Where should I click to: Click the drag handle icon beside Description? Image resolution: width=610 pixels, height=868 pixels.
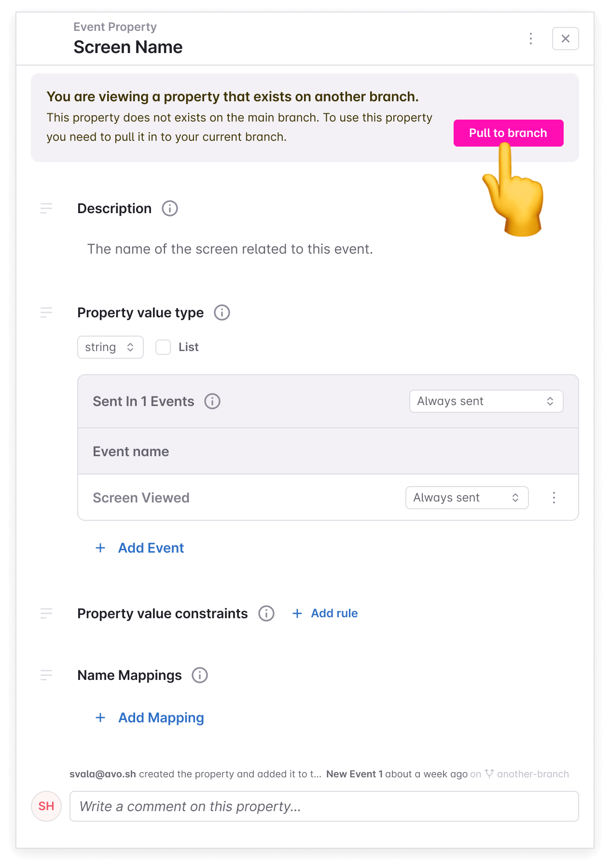click(46, 208)
